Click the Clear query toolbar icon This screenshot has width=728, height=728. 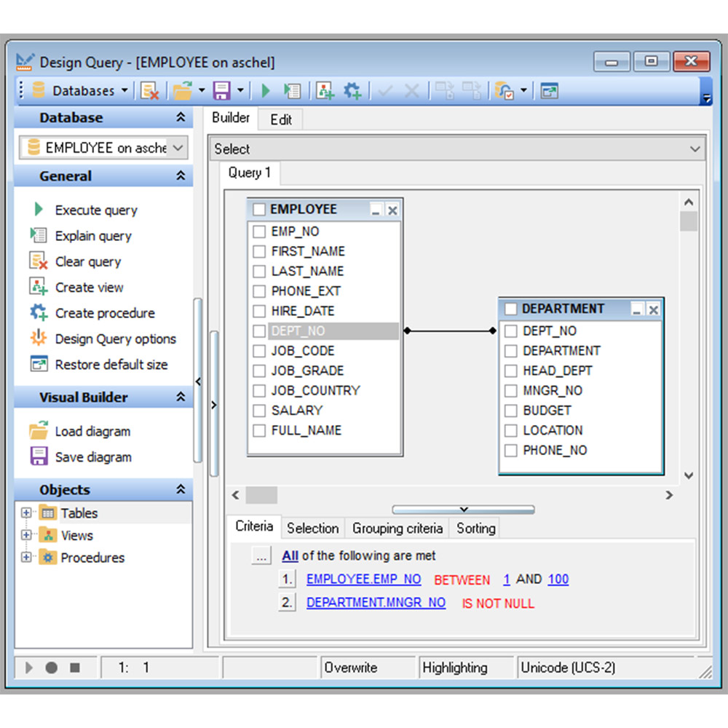[x=149, y=90]
